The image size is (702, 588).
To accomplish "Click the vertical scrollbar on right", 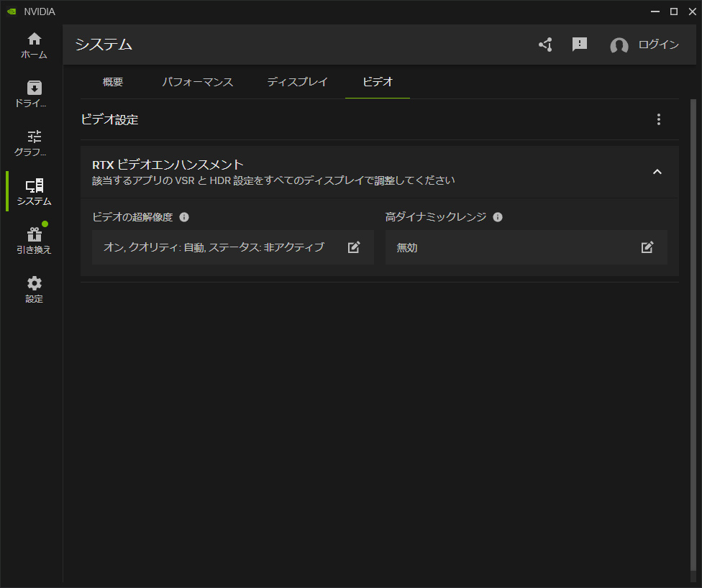I will click(693, 336).
